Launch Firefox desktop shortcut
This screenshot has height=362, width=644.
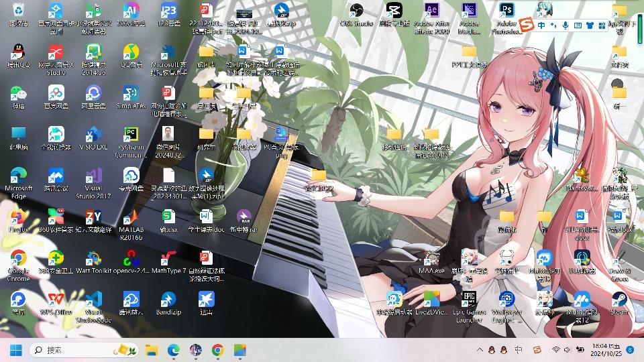pos(19,221)
